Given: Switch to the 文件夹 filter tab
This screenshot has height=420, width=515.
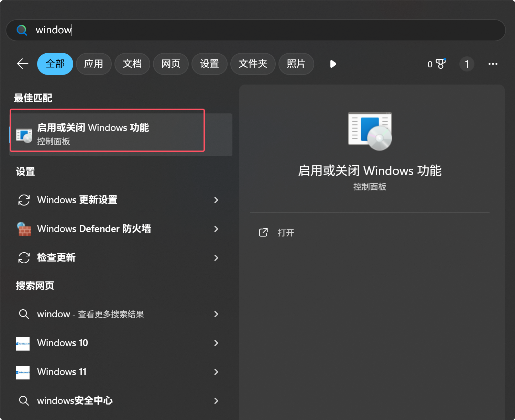Looking at the screenshot, I should coord(253,64).
